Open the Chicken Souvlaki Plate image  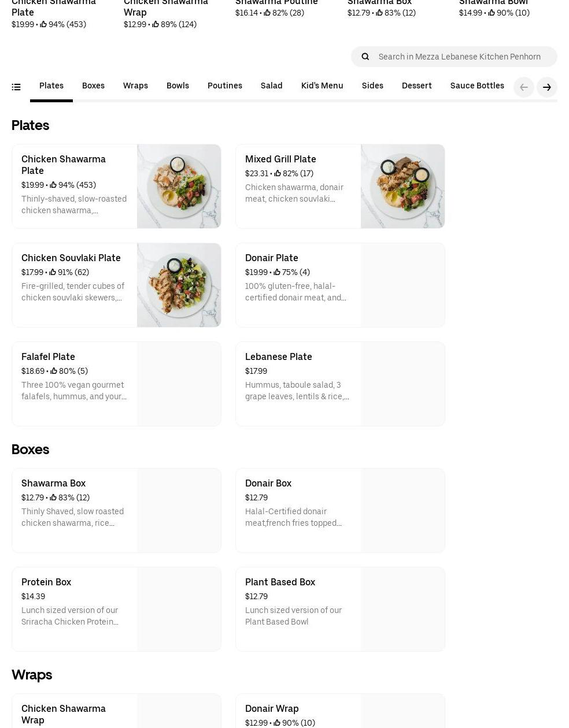pyautogui.click(x=179, y=285)
